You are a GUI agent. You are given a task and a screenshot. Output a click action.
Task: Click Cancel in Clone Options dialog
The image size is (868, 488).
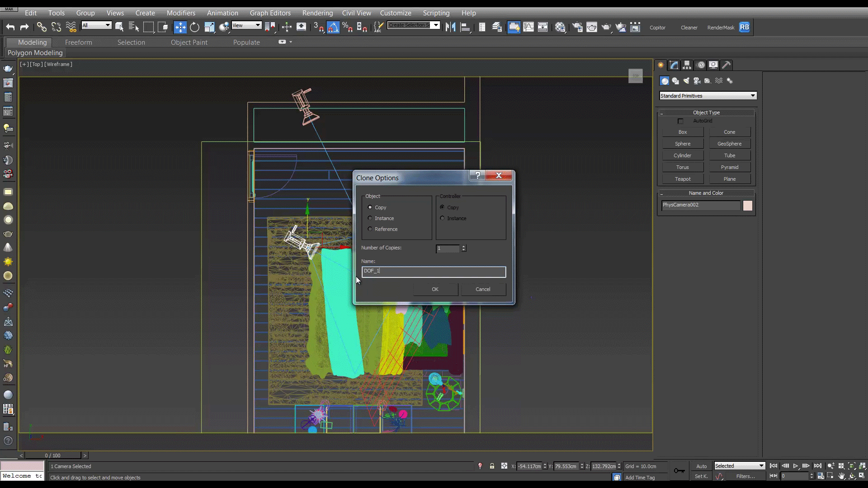(x=483, y=289)
